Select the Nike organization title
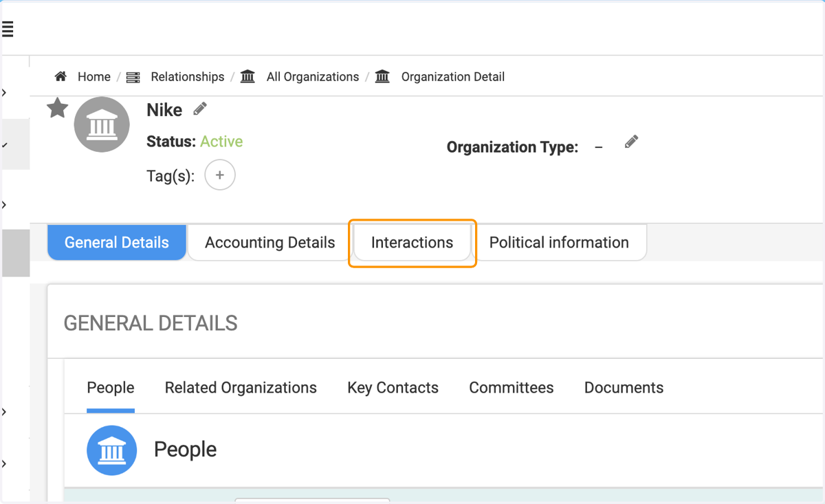 click(x=164, y=110)
